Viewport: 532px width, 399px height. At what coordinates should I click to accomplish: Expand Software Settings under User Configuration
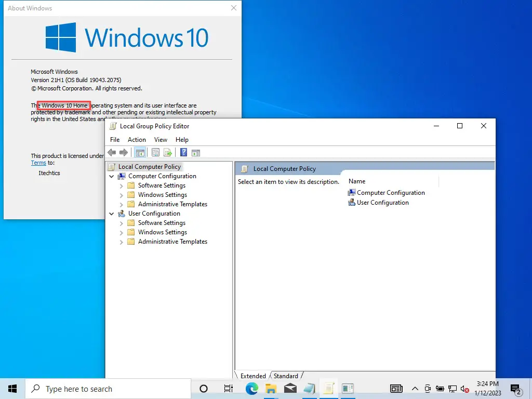pos(122,223)
